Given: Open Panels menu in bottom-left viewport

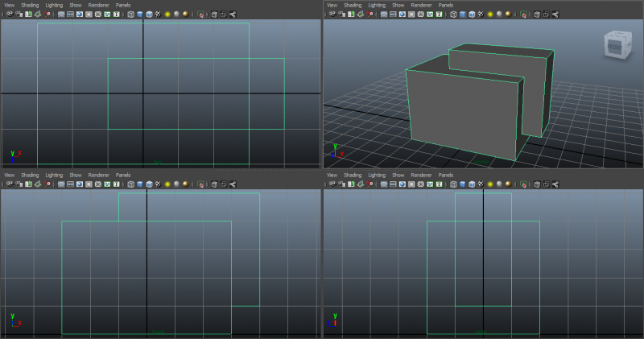Looking at the screenshot, I should click(123, 175).
